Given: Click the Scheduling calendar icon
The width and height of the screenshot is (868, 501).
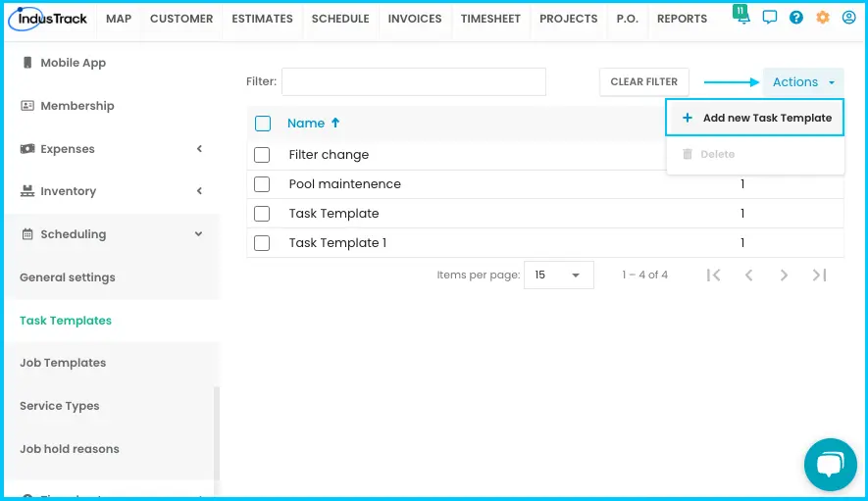Looking at the screenshot, I should [27, 234].
